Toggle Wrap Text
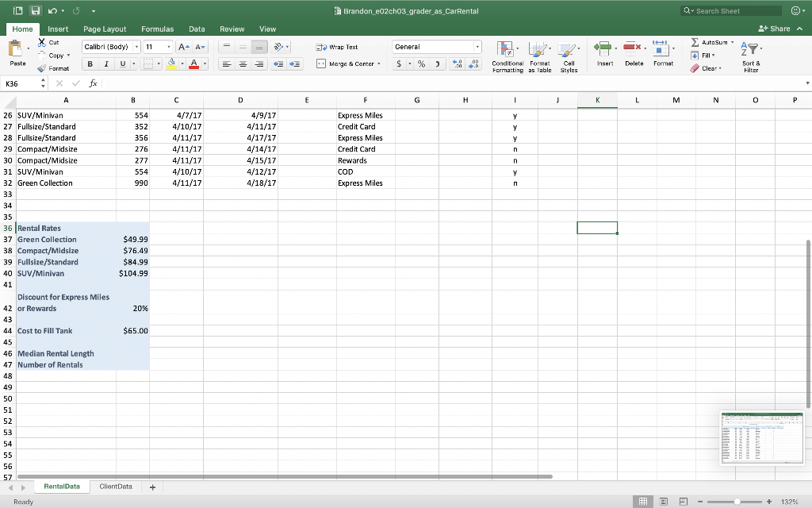This screenshot has height=508, width=812. pos(336,47)
